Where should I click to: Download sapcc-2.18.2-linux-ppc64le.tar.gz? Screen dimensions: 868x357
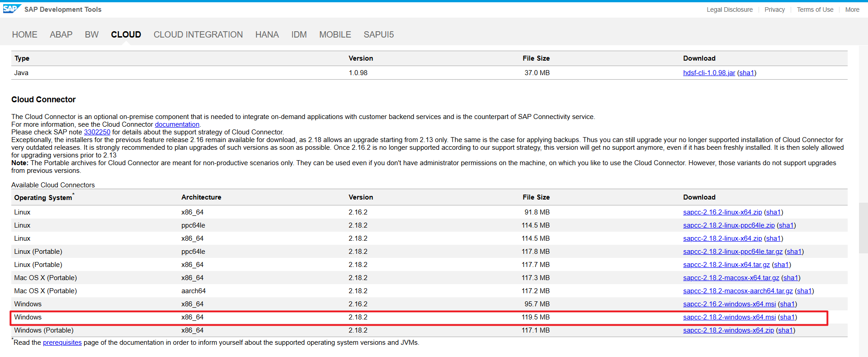click(x=733, y=252)
